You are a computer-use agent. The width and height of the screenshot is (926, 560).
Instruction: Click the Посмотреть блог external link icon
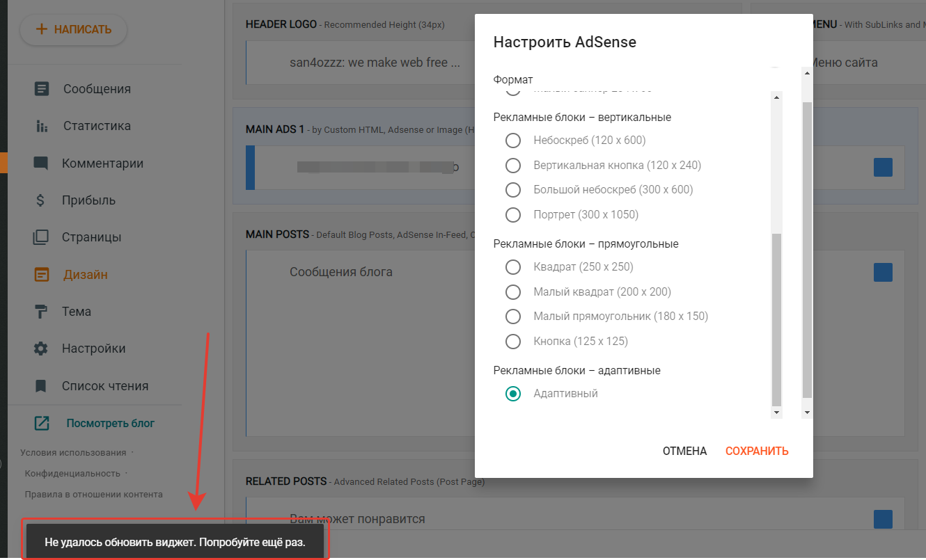(42, 423)
